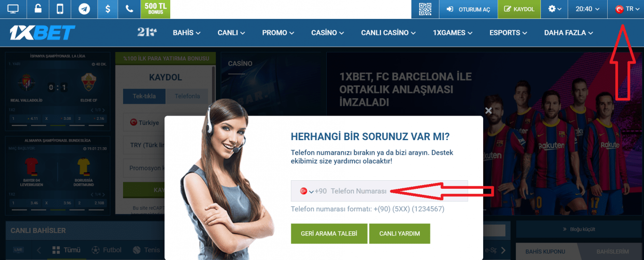Click the Oturum Aç login button
The height and width of the screenshot is (260, 644).
tap(468, 9)
